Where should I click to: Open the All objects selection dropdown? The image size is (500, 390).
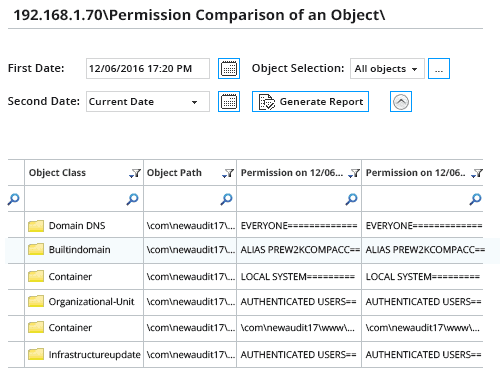tap(387, 69)
